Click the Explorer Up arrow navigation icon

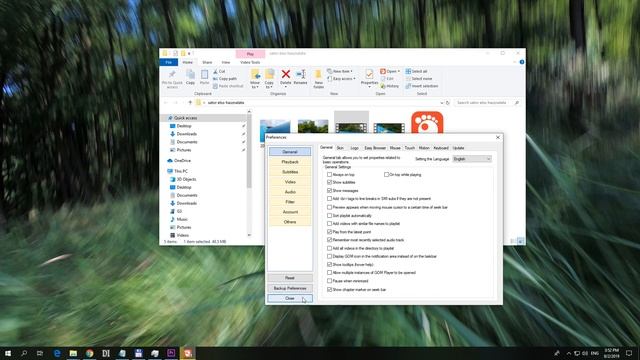click(x=190, y=103)
